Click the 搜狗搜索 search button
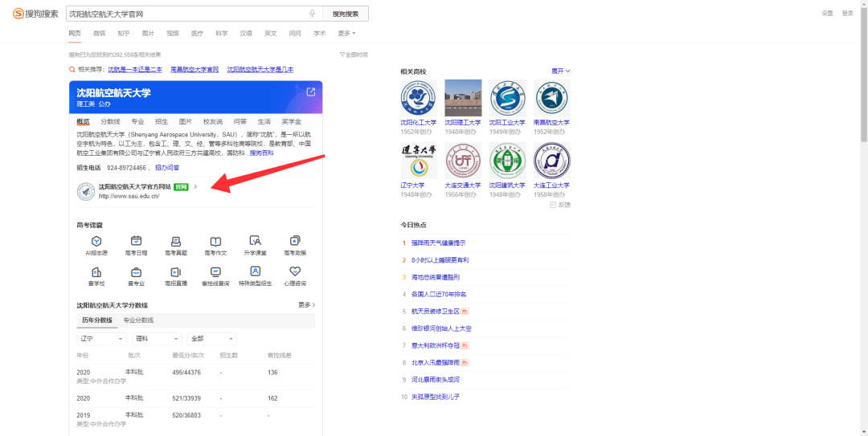 [346, 14]
